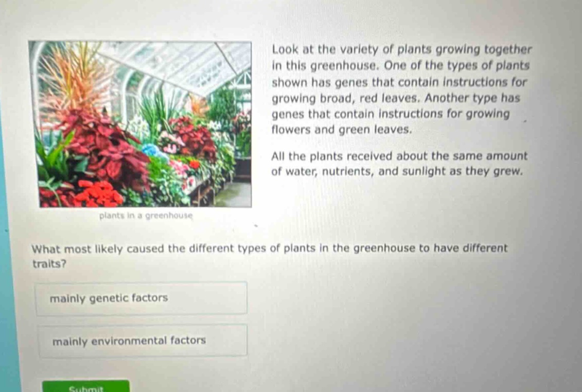Click the paragraph starting 'Look at the variety'
Viewport: 582px width, 392px height.
[x=401, y=90]
